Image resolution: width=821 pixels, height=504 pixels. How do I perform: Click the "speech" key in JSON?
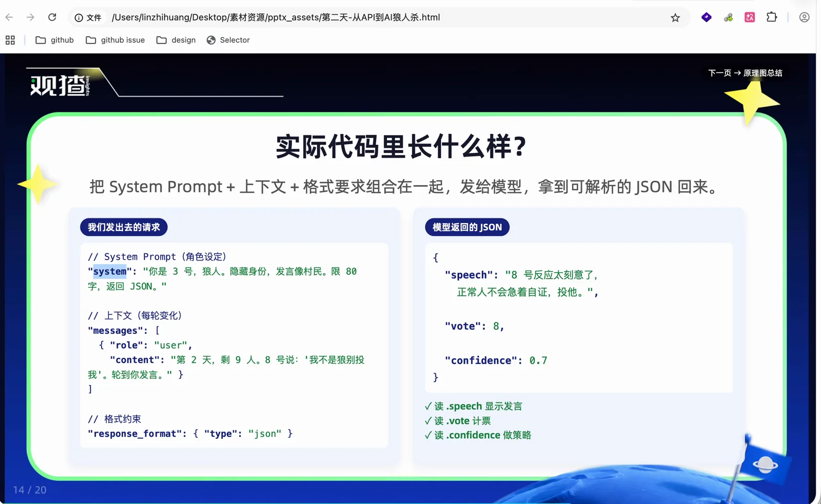(x=468, y=275)
